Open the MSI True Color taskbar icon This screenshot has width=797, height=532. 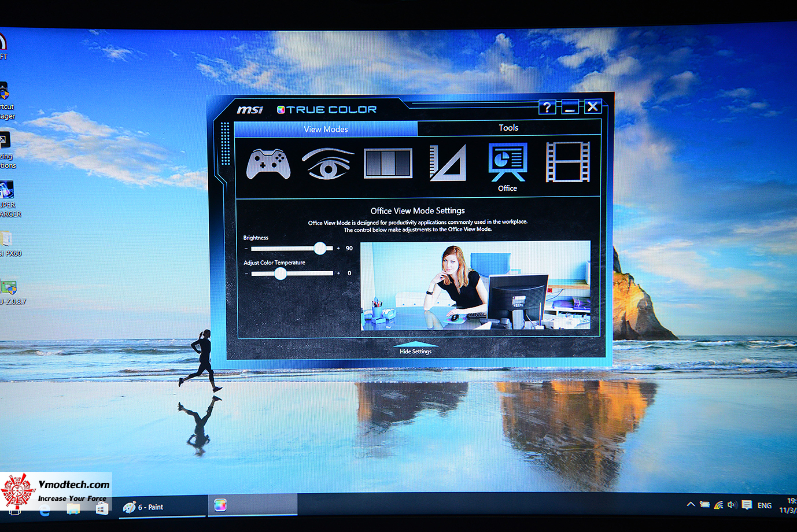click(x=222, y=505)
